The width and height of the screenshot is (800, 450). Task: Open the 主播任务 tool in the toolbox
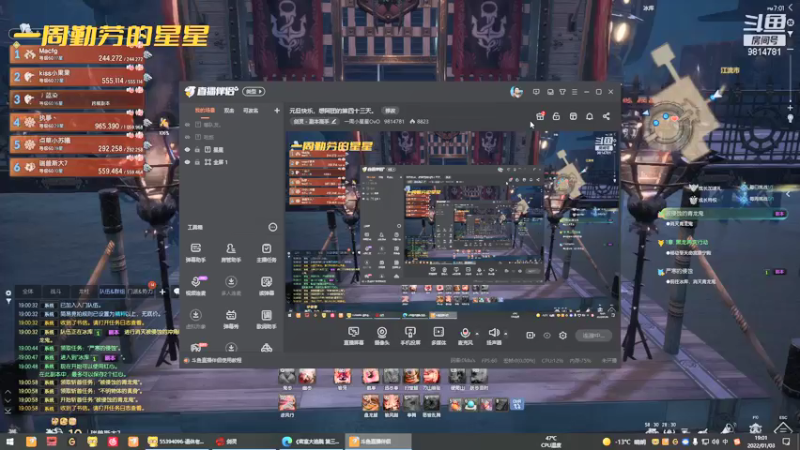click(266, 253)
